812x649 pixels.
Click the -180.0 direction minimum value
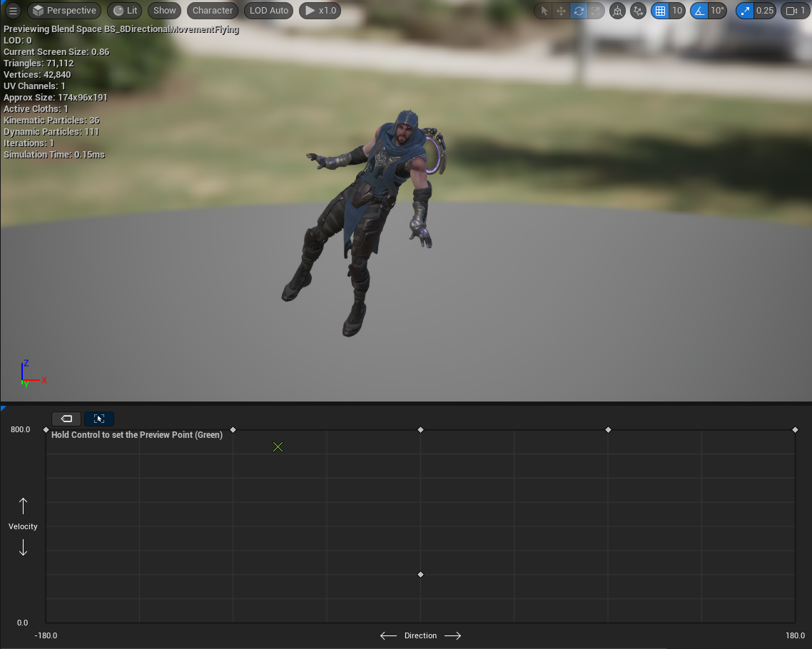coord(46,635)
